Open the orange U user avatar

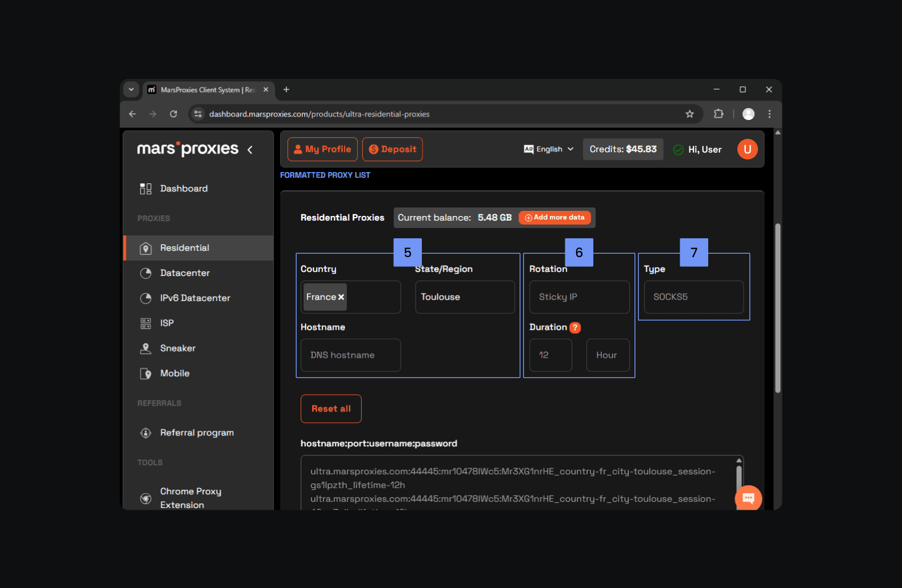747,149
